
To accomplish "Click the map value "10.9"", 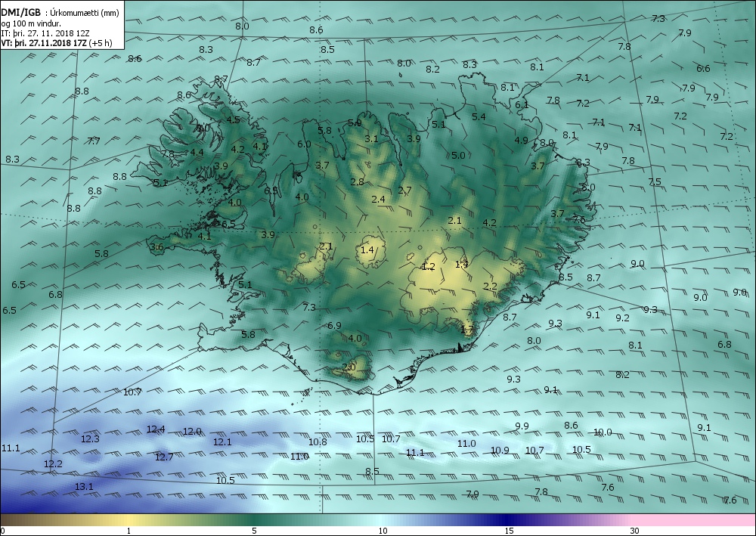I will (x=500, y=451).
